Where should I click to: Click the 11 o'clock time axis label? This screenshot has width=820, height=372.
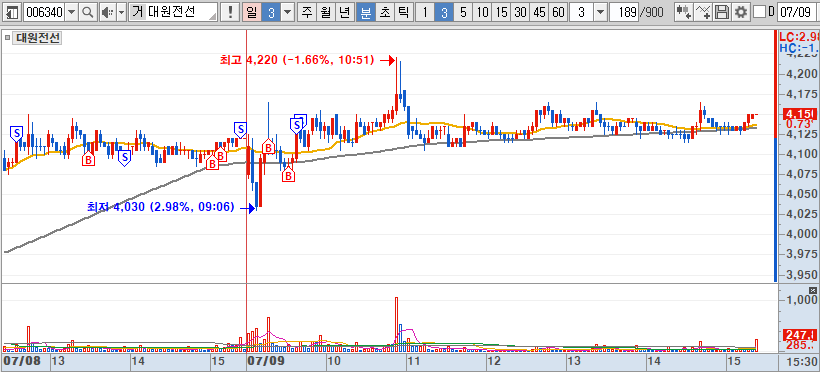point(414,361)
